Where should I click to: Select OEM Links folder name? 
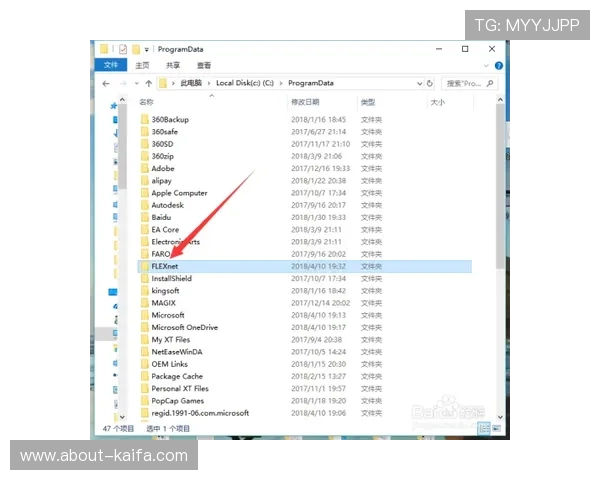170,364
